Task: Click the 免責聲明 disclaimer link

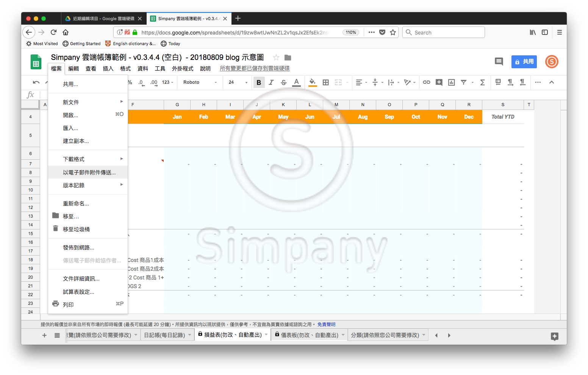Action: pyautogui.click(x=326, y=325)
